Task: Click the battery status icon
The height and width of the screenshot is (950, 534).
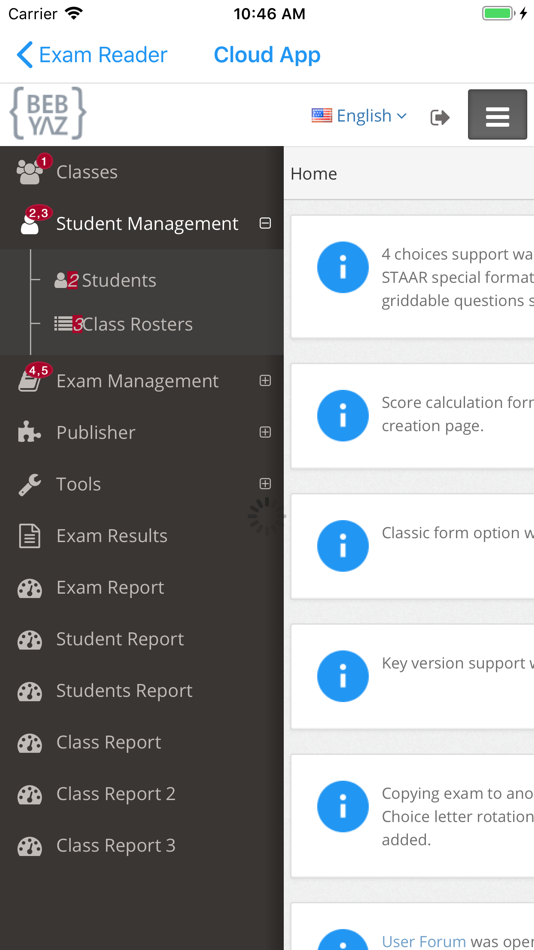Action: tap(499, 13)
